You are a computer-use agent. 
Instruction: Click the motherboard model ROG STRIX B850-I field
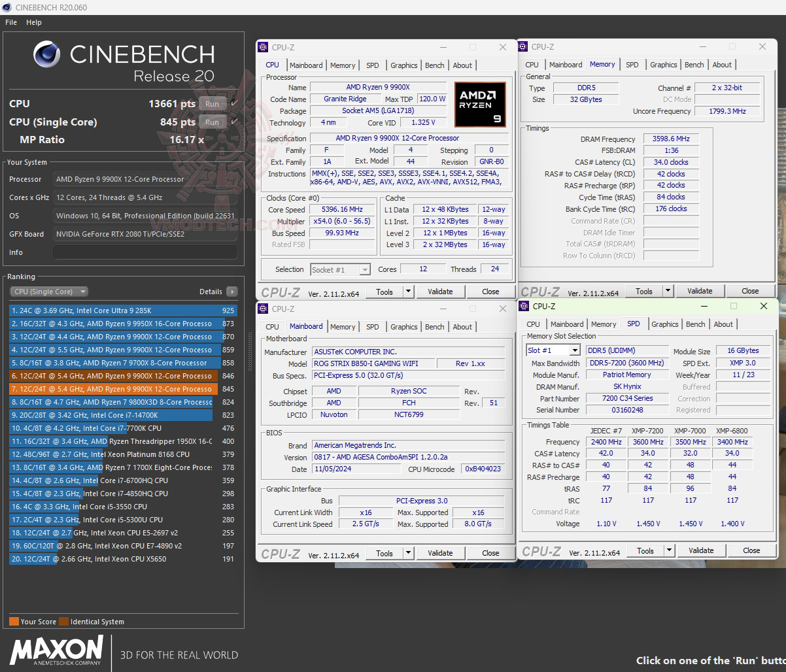pos(373,363)
